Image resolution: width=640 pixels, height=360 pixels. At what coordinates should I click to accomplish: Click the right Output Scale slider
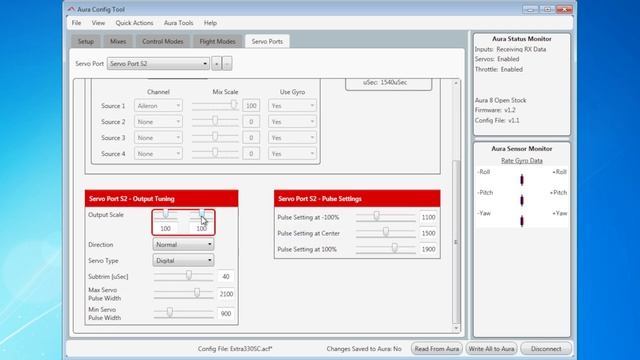pos(202,215)
